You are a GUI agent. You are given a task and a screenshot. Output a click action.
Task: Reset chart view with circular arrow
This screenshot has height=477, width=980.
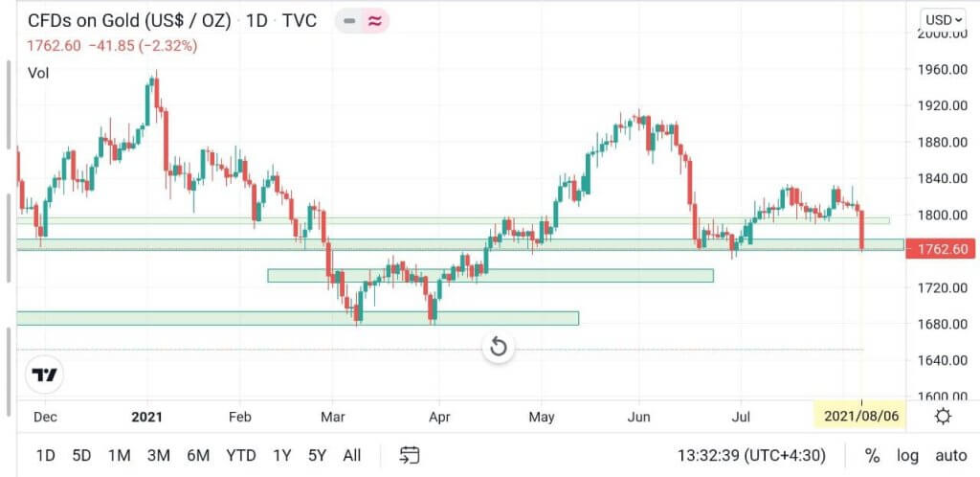point(498,347)
